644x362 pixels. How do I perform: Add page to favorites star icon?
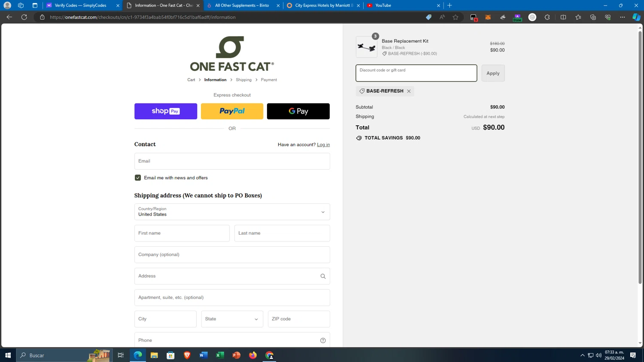(x=456, y=17)
